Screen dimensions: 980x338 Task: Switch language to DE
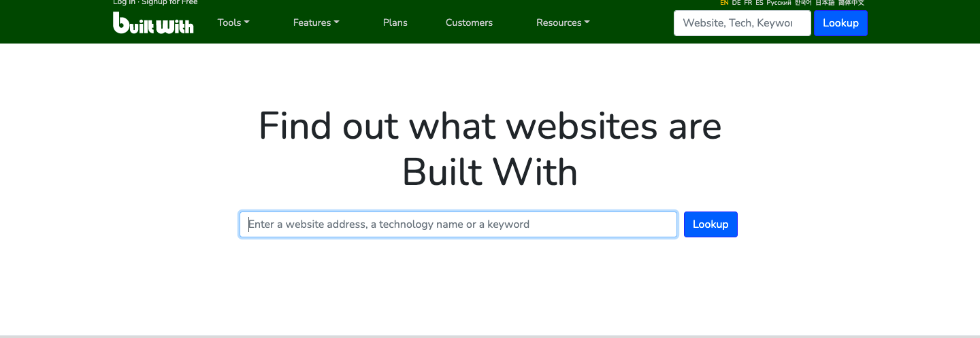click(736, 3)
